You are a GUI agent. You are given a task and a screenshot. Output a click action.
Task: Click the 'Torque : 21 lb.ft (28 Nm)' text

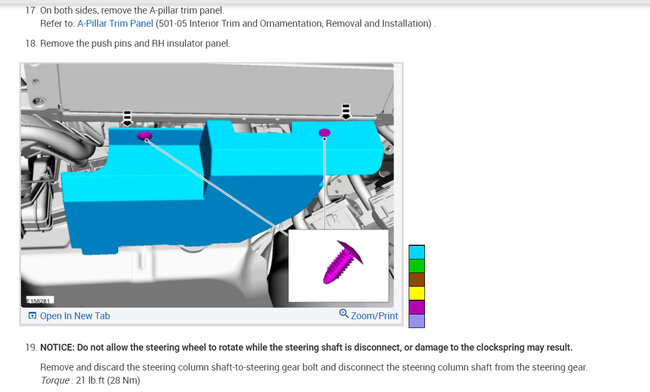[90, 380]
